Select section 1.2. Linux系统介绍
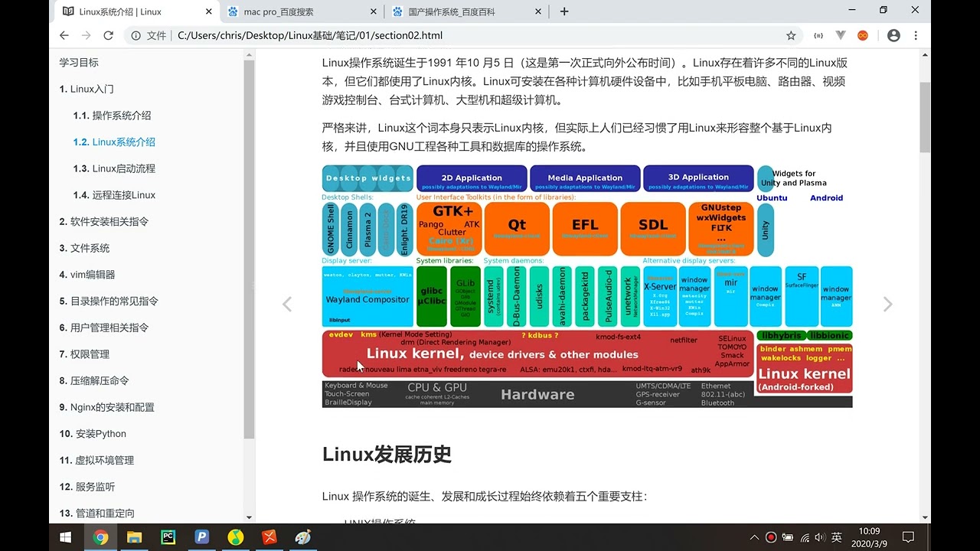Viewport: 980px width, 551px height. [114, 142]
